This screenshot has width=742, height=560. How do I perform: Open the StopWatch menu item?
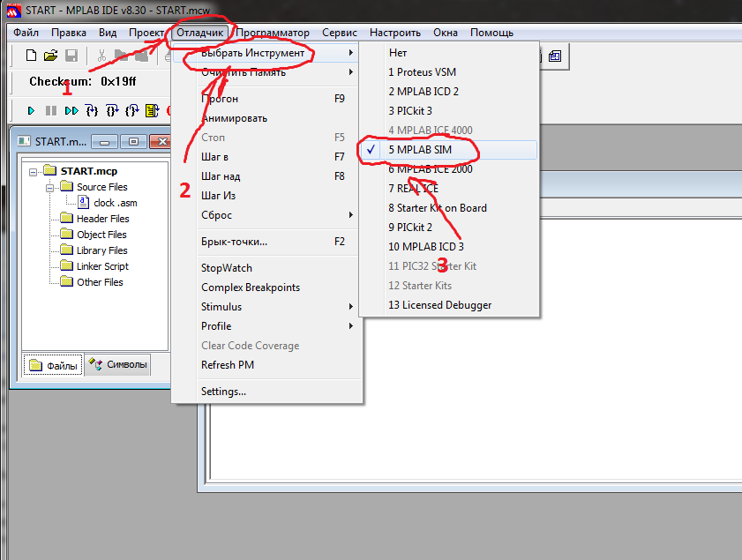coord(267,268)
